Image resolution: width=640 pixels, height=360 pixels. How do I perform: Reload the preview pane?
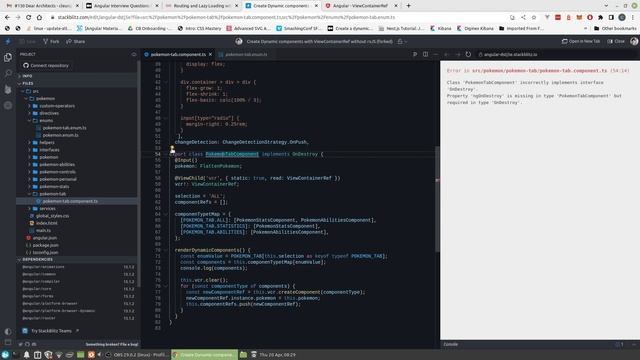(x=468, y=54)
